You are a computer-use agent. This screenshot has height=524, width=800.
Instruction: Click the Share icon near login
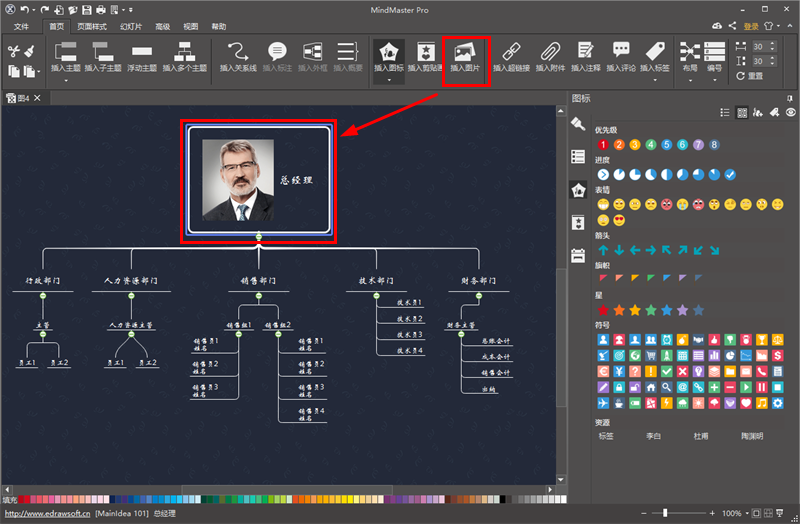pyautogui.click(x=732, y=26)
